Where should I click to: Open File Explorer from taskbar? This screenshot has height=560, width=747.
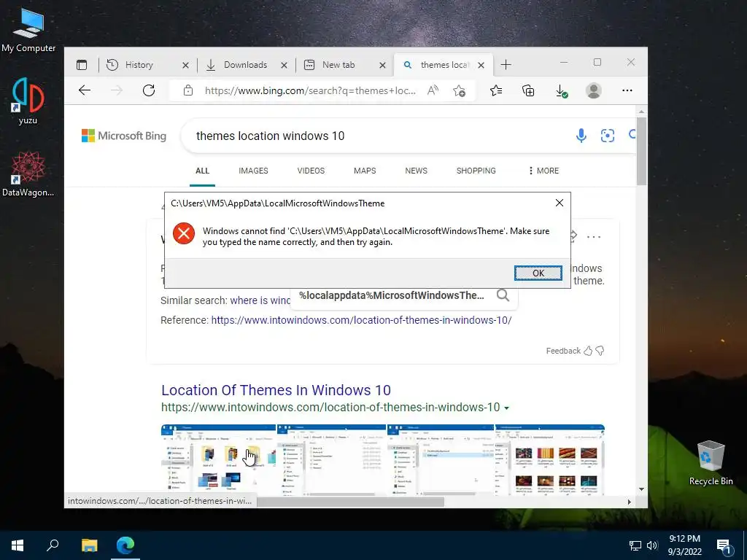pos(89,545)
